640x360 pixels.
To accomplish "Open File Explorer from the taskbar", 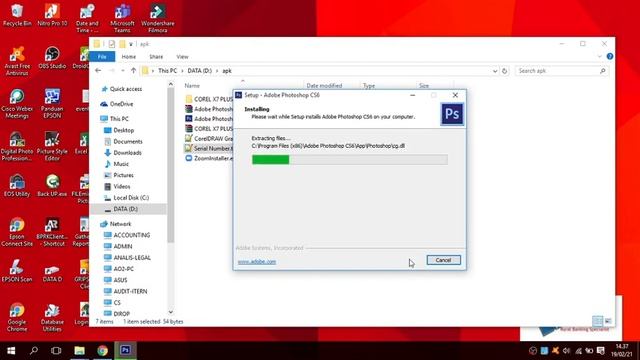I will point(79,351).
